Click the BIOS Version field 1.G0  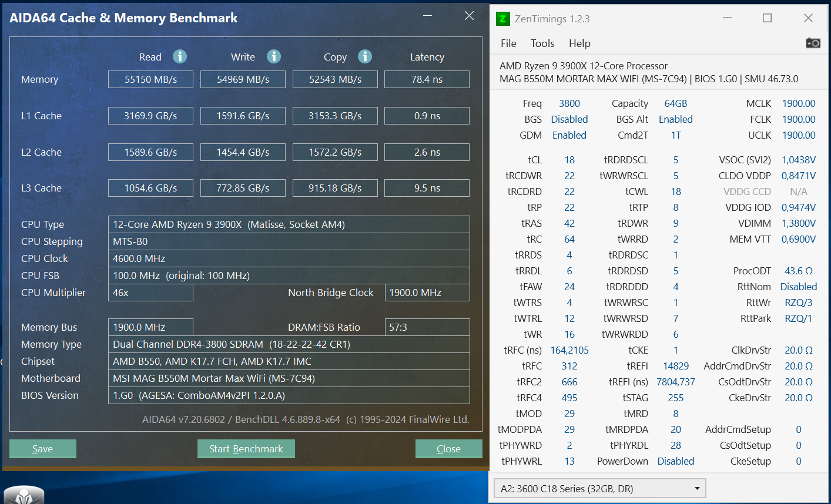coord(289,395)
